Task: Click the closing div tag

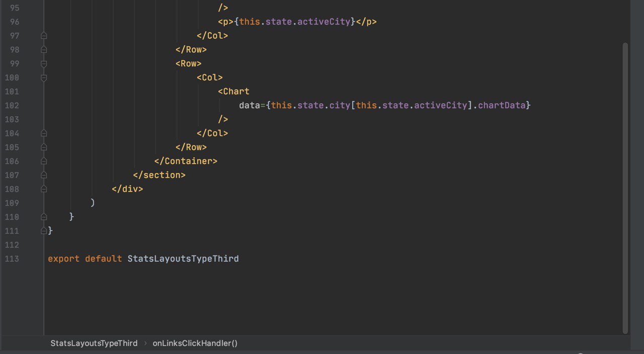Action: 128,189
